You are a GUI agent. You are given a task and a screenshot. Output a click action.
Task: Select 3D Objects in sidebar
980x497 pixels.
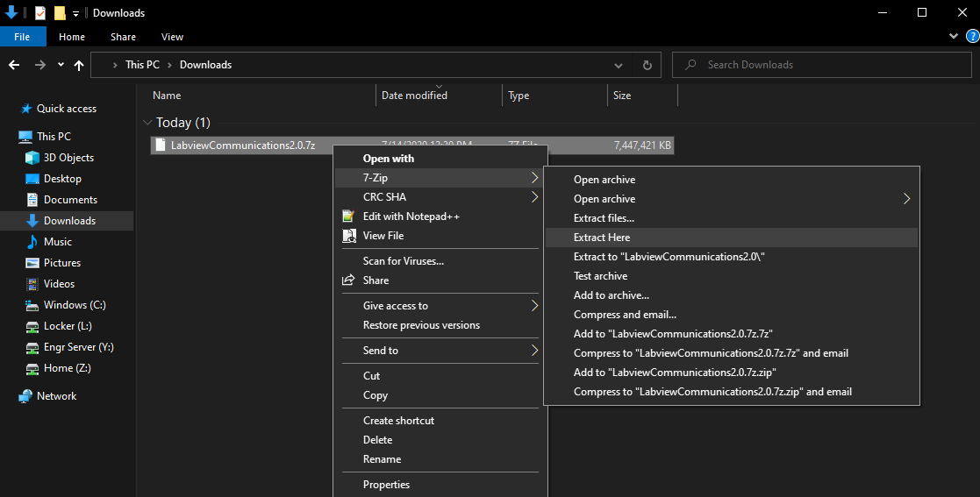[x=68, y=158]
